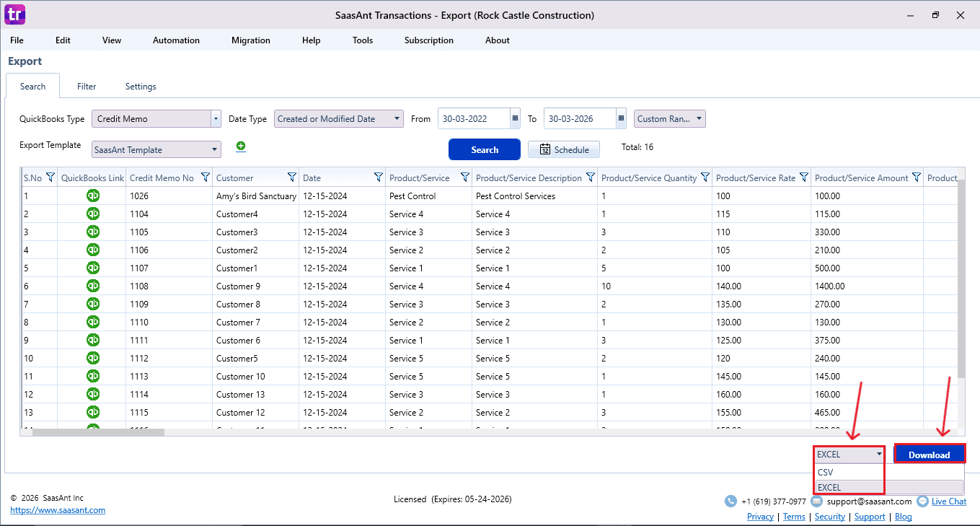Open QuickBooks link for credit memo 1114
980x526 pixels.
click(93, 394)
